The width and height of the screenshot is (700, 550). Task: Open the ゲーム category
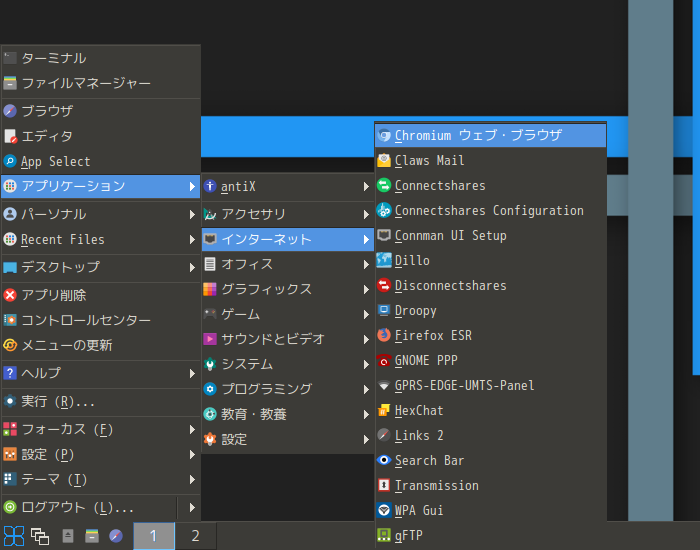point(288,314)
